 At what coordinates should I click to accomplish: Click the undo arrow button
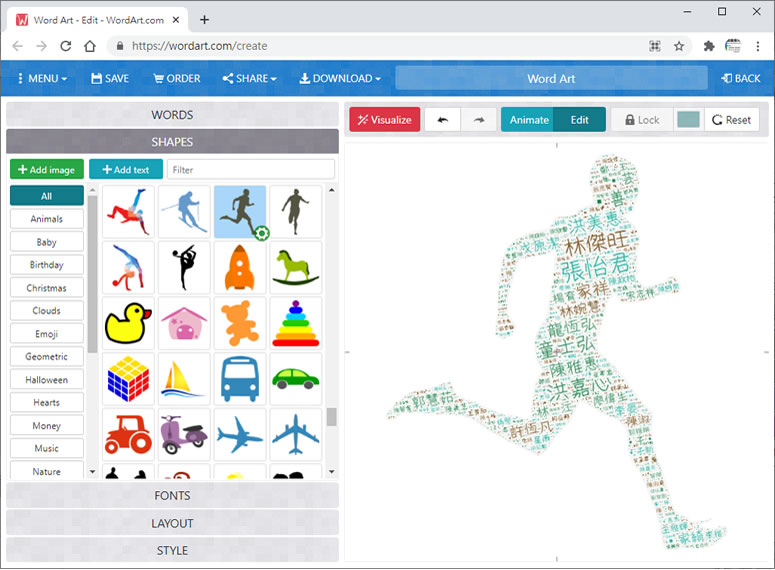pos(442,120)
